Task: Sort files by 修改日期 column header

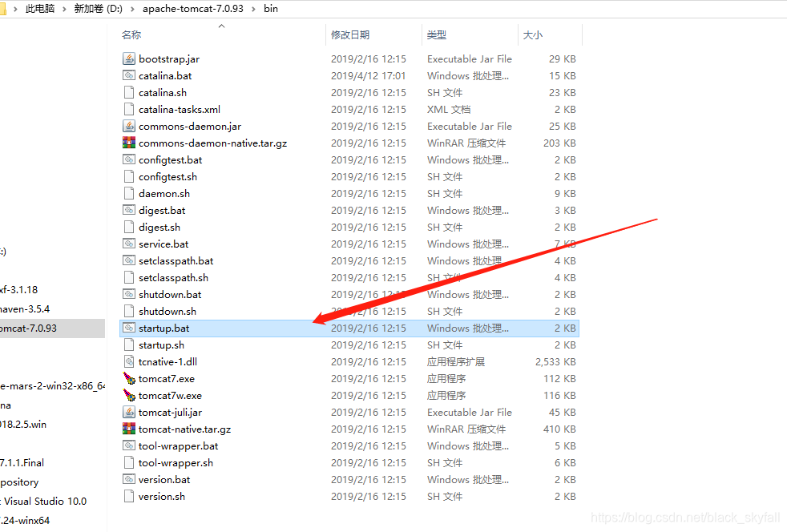Action: [x=350, y=34]
